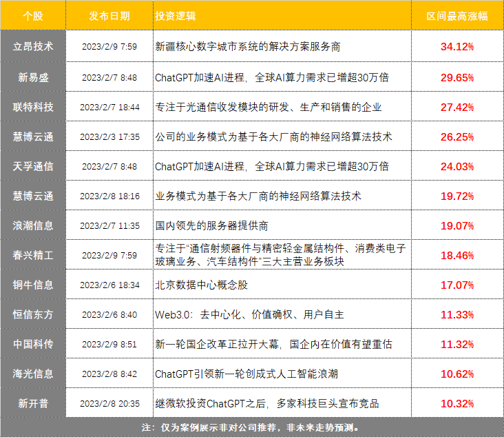Click the date 2023/2/7 11:35
The image size is (504, 437).
tap(109, 225)
